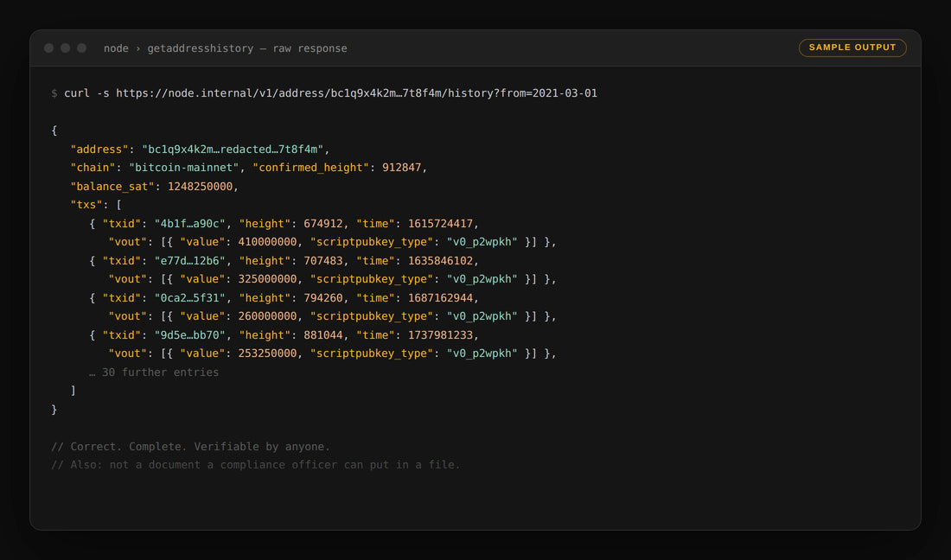Screen dimensions: 951x560
Task: Click the closing ']' bracket of txs
Action: (73, 391)
